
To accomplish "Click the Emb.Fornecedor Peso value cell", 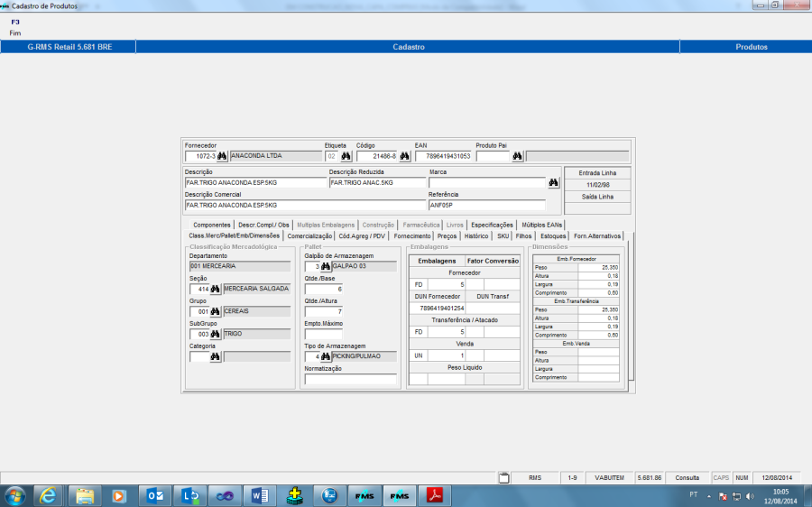I will [x=599, y=268].
